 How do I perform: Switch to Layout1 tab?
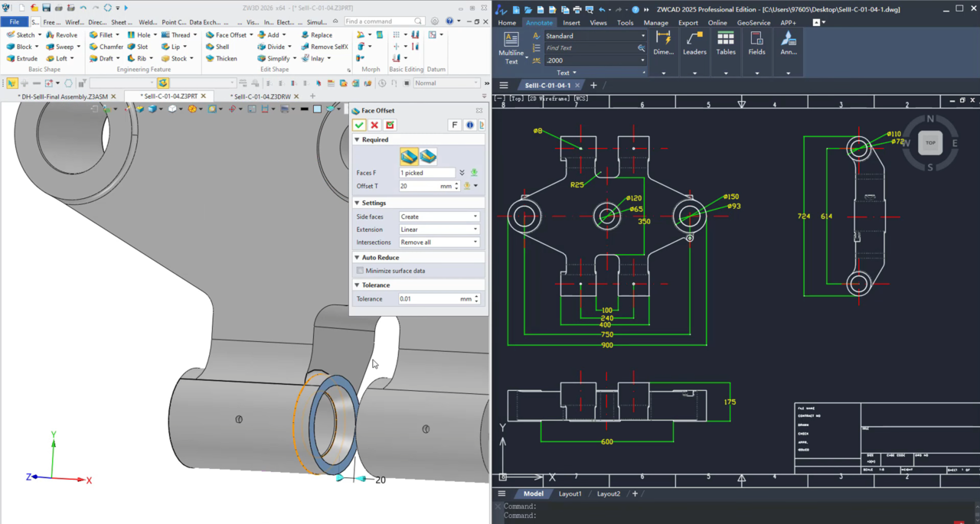[x=570, y=494]
